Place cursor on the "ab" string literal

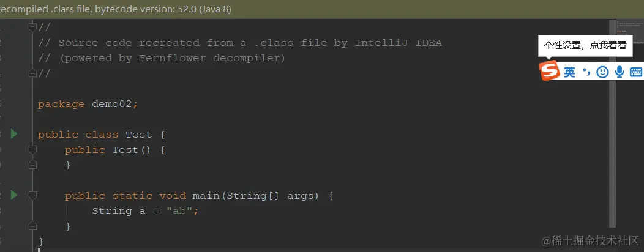[179, 211]
